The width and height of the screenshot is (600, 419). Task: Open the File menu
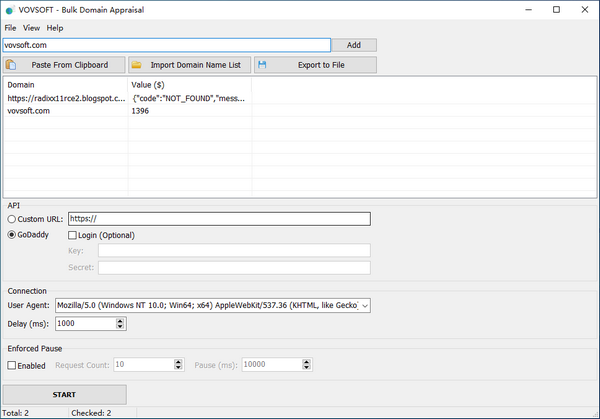coord(10,28)
